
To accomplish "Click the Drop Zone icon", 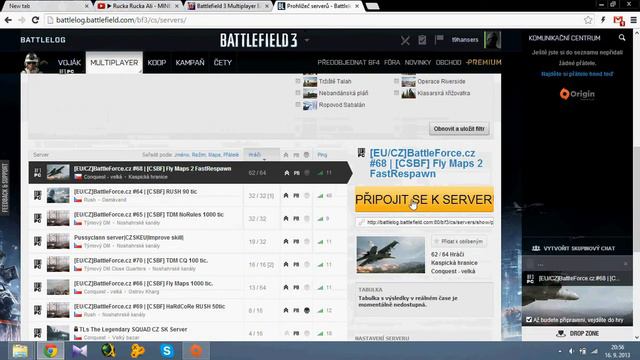I will click(x=561, y=333).
